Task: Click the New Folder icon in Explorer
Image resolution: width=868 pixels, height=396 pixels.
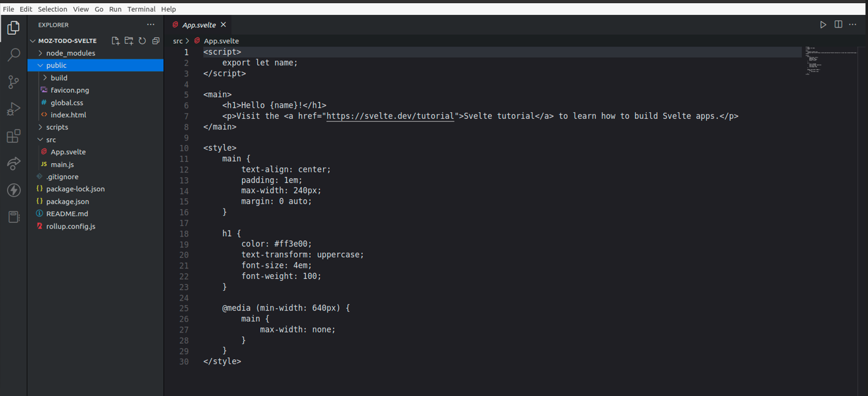Action: (x=129, y=41)
